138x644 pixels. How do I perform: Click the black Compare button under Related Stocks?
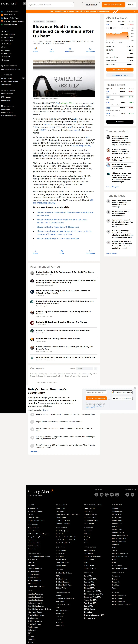click(120, 122)
